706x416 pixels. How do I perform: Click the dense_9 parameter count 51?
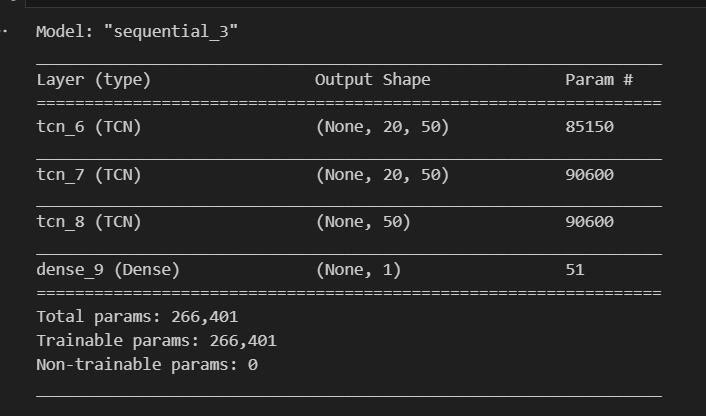point(575,270)
